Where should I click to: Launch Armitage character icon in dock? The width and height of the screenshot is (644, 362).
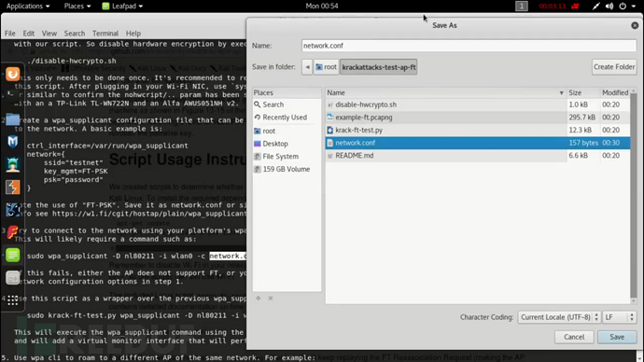13,164
